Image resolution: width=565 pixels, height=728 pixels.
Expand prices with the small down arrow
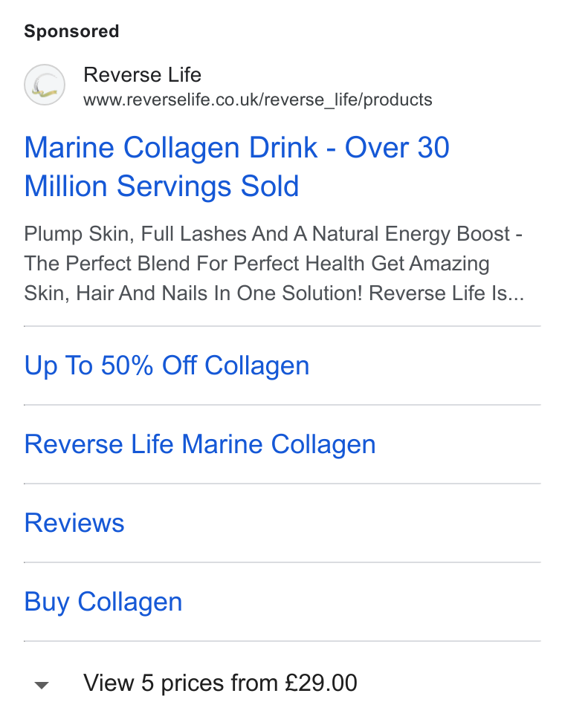coord(42,685)
